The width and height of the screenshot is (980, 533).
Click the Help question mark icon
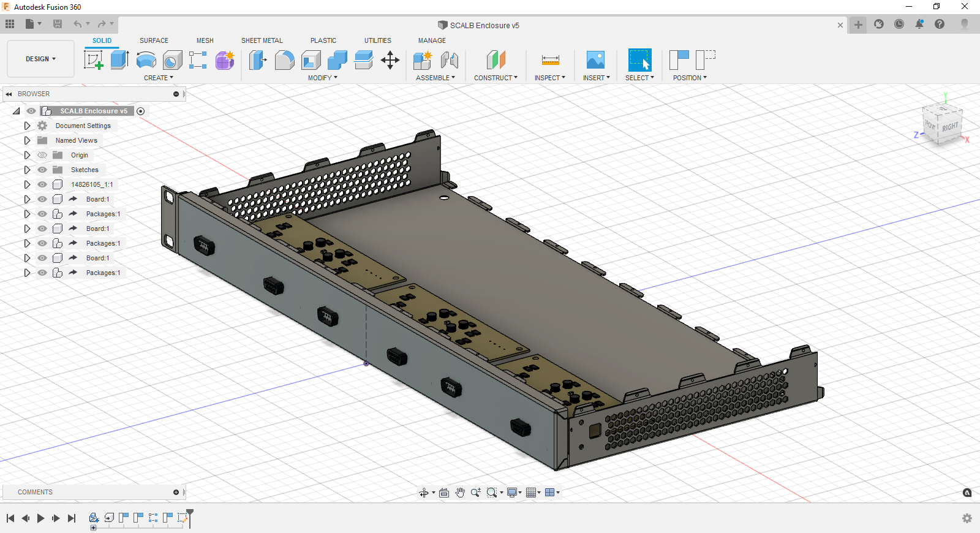point(940,24)
